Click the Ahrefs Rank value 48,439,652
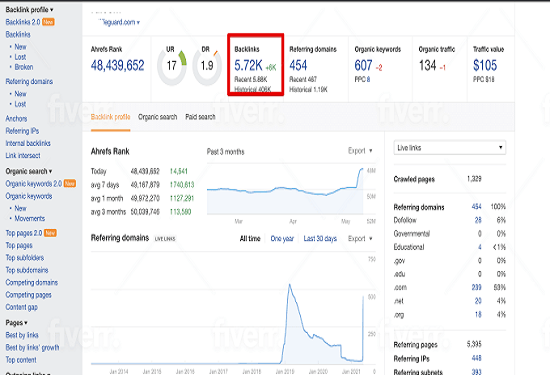The height and width of the screenshot is (375, 550). click(x=118, y=65)
